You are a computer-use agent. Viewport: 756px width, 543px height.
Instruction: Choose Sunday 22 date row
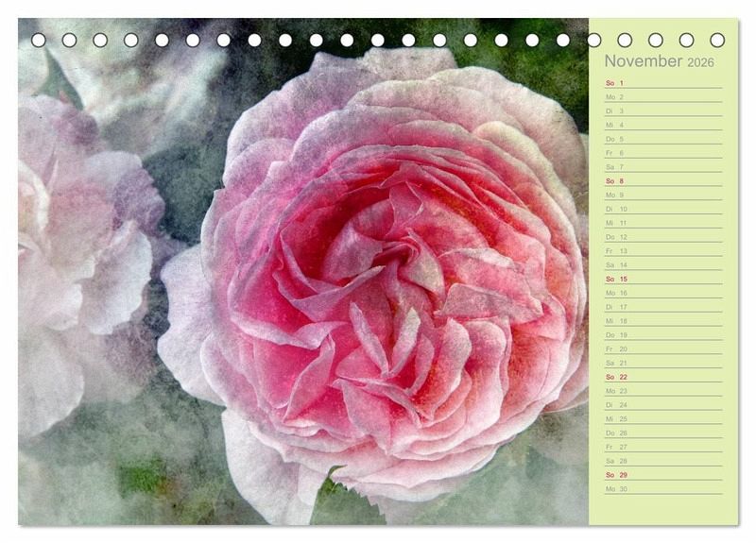point(662,377)
